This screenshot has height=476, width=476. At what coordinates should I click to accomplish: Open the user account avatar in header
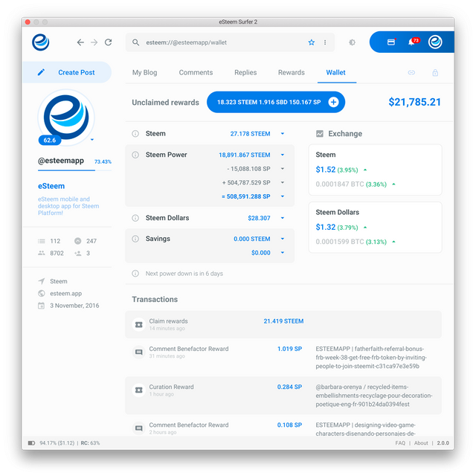click(435, 42)
